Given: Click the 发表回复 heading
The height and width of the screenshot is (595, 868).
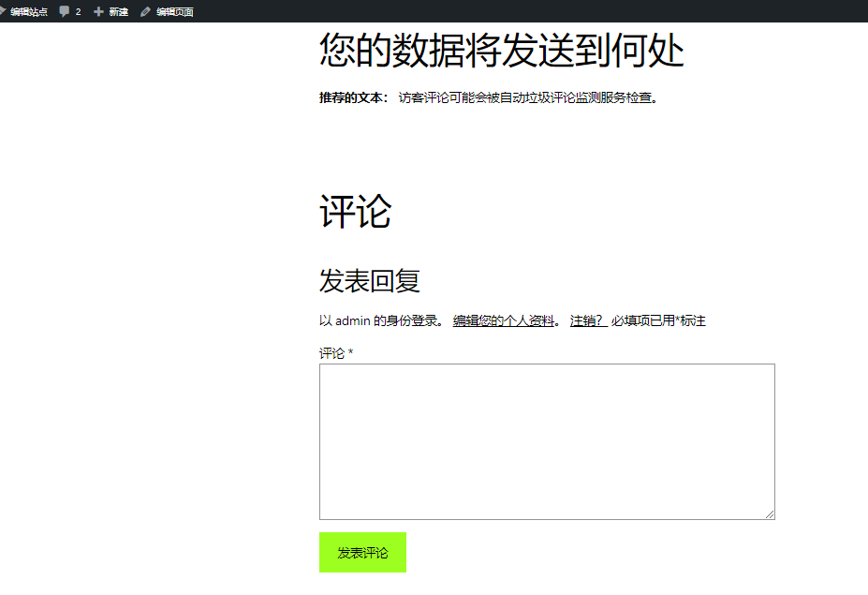Looking at the screenshot, I should click(x=369, y=280).
